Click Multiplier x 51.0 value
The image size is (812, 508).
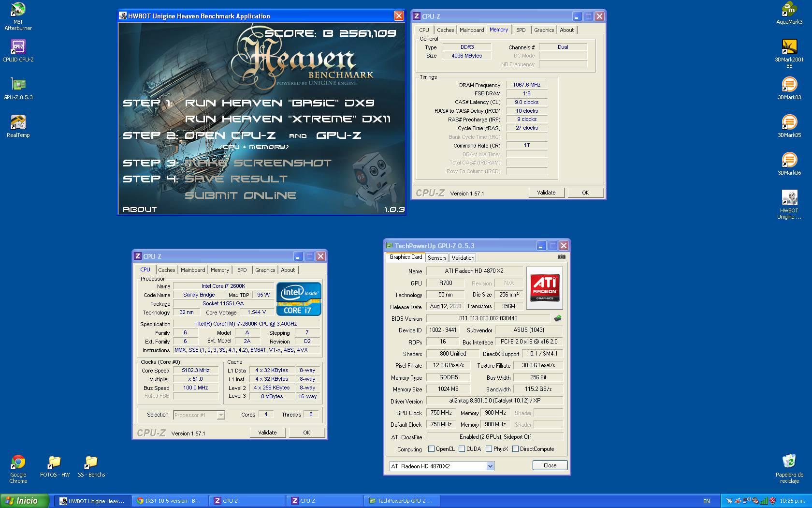(195, 379)
